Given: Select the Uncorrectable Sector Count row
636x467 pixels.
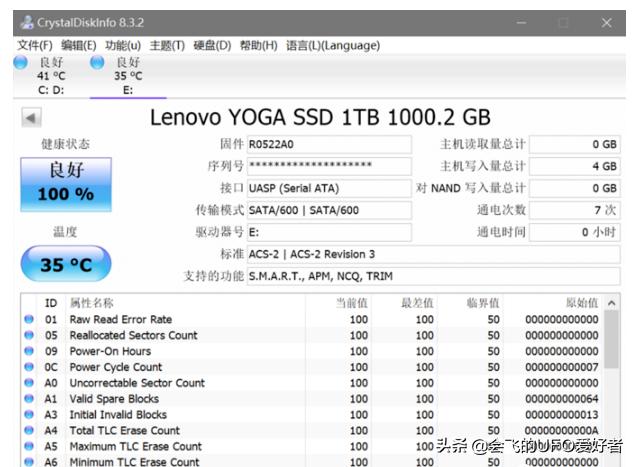Looking at the screenshot, I should [x=312, y=383].
